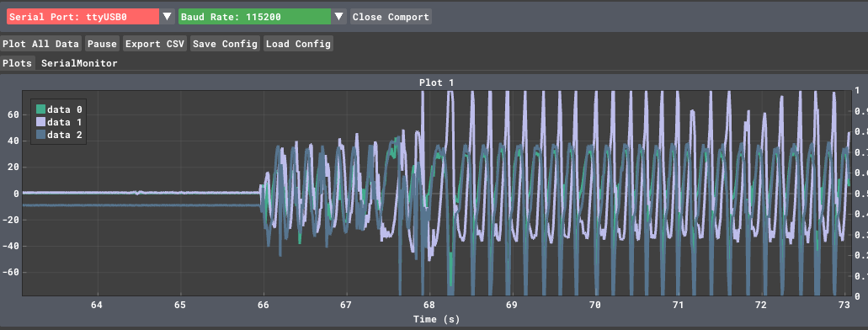Viewport: 868px width, 330px height.
Task: Load a saved config
Action: pyautogui.click(x=298, y=44)
